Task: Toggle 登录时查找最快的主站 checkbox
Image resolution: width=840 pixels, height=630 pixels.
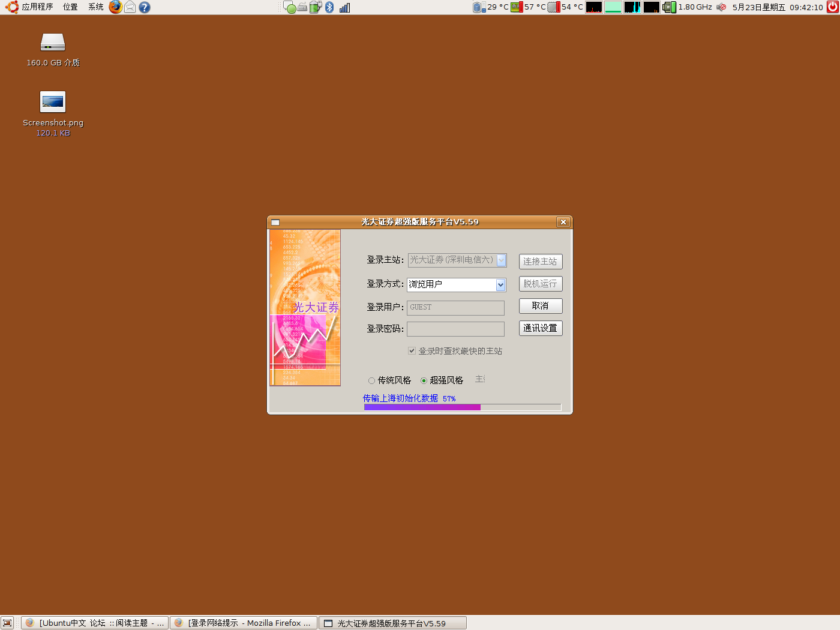Action: 412,351
